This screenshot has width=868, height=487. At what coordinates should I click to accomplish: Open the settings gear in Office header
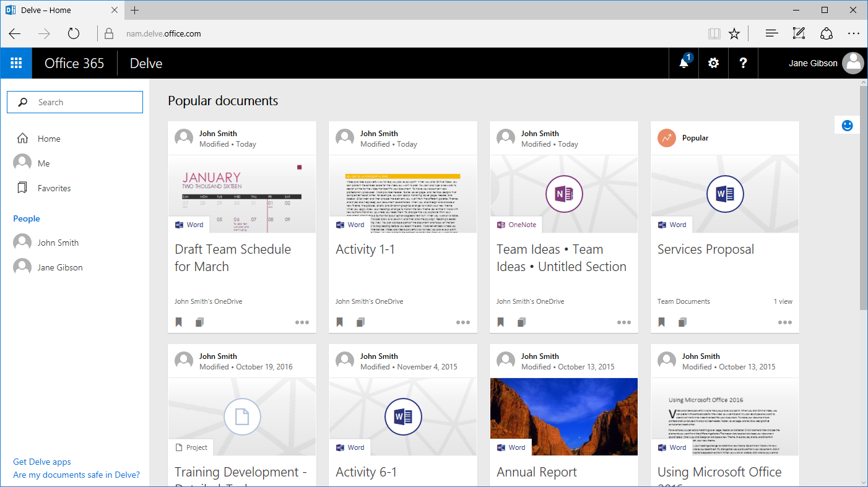pyautogui.click(x=713, y=63)
